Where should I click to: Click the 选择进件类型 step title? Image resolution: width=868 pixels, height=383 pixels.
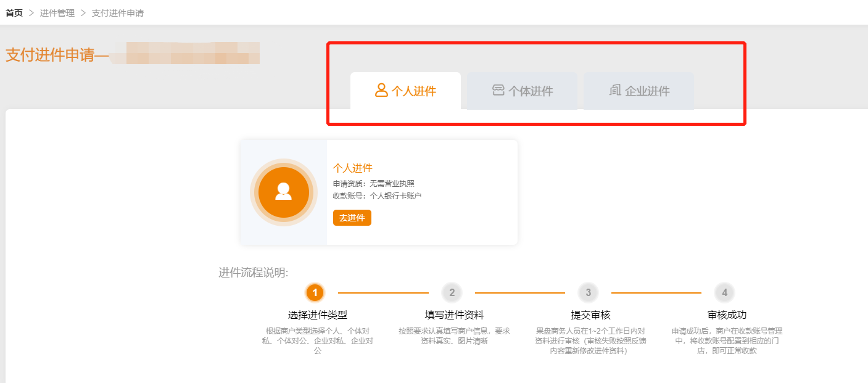[x=317, y=315]
